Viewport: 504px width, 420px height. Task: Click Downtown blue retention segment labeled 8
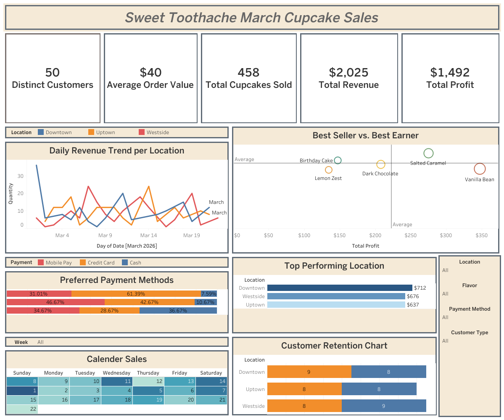388,372
